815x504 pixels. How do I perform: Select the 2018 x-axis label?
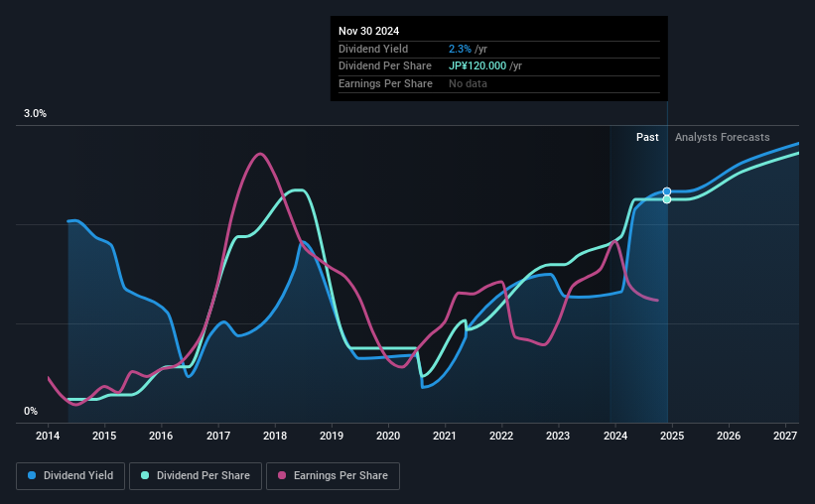[275, 436]
